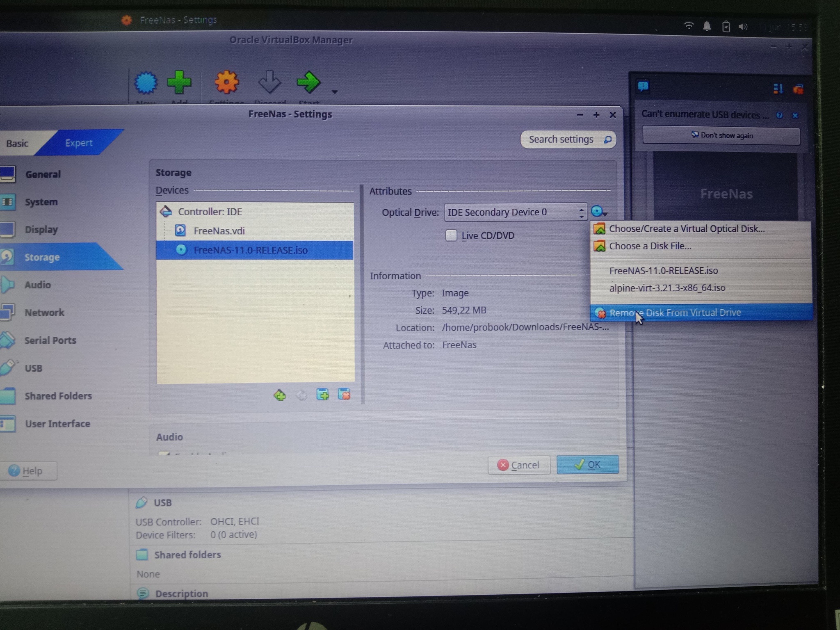Viewport: 840px width, 630px height.
Task: Open the Serial Ports settings category
Action: [50, 340]
